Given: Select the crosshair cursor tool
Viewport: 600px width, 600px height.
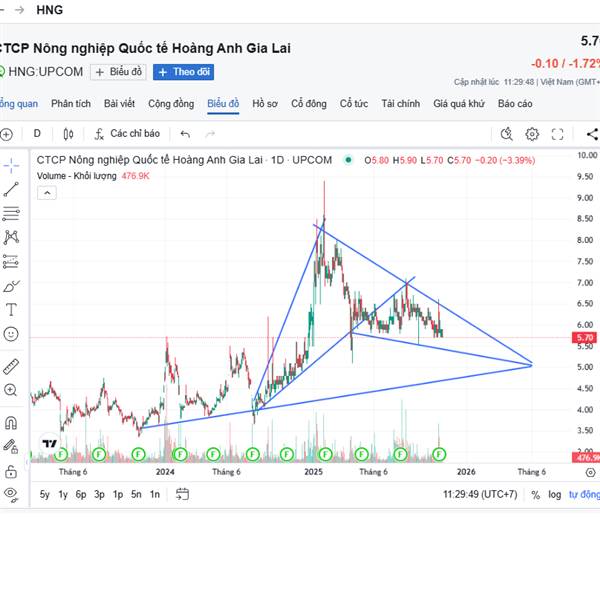Looking at the screenshot, I should (11, 166).
